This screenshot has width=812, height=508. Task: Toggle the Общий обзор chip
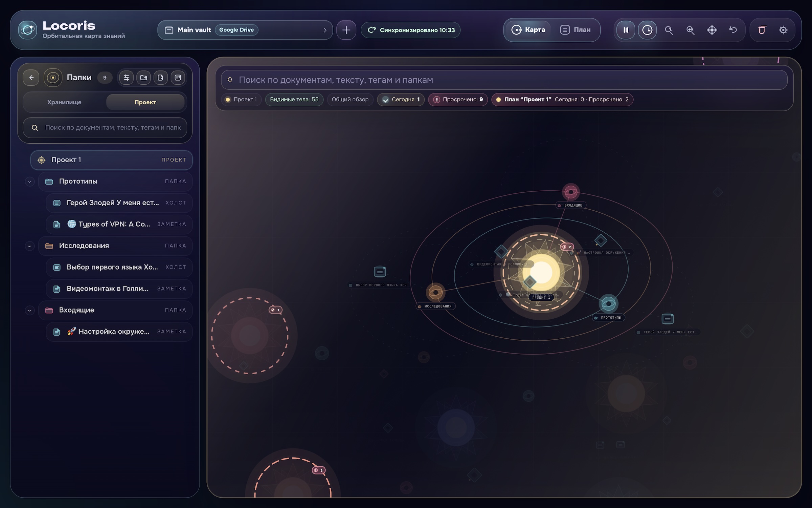(x=350, y=100)
